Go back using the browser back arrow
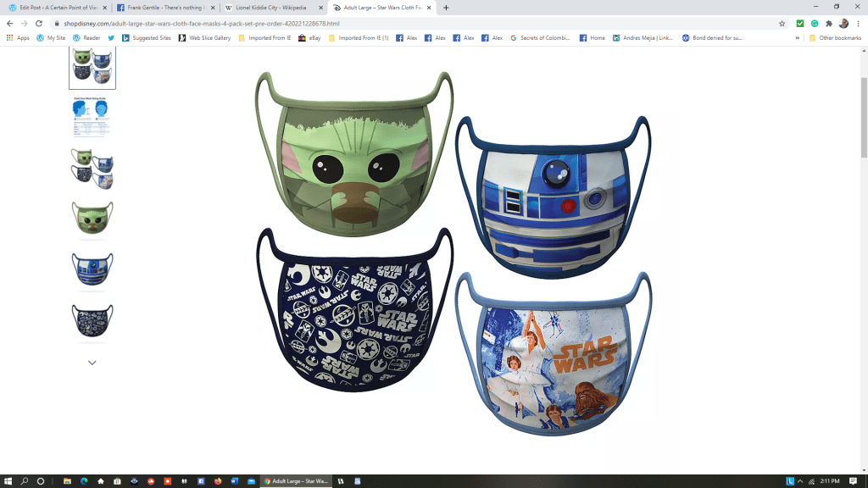This screenshot has width=868, height=488. [9, 24]
